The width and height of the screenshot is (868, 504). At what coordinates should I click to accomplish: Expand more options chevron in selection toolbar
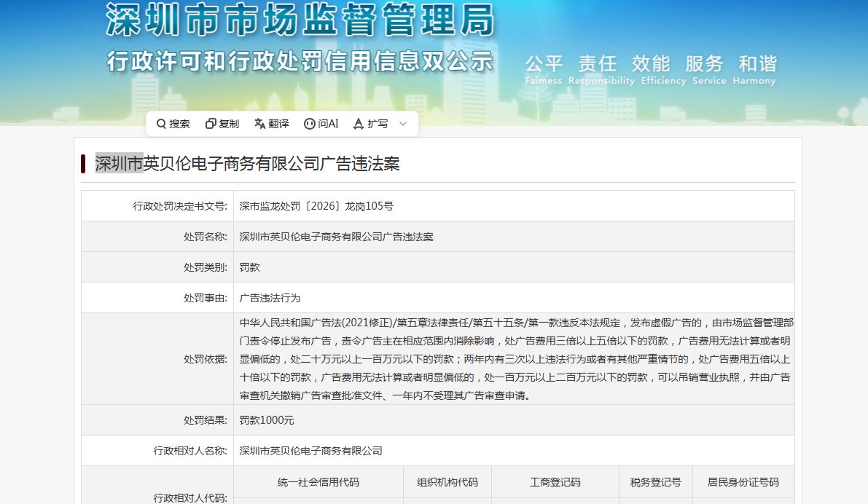tap(403, 124)
